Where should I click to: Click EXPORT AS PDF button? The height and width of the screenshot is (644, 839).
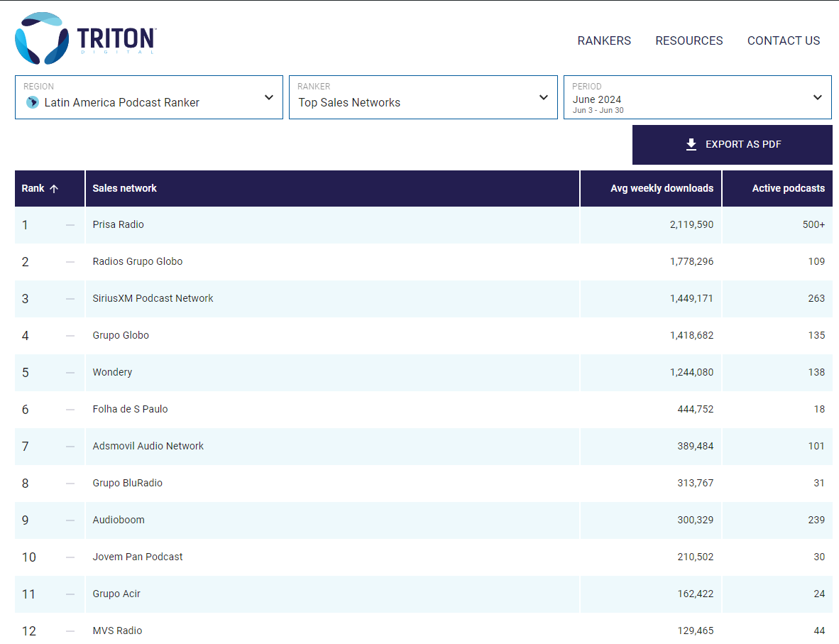point(733,145)
